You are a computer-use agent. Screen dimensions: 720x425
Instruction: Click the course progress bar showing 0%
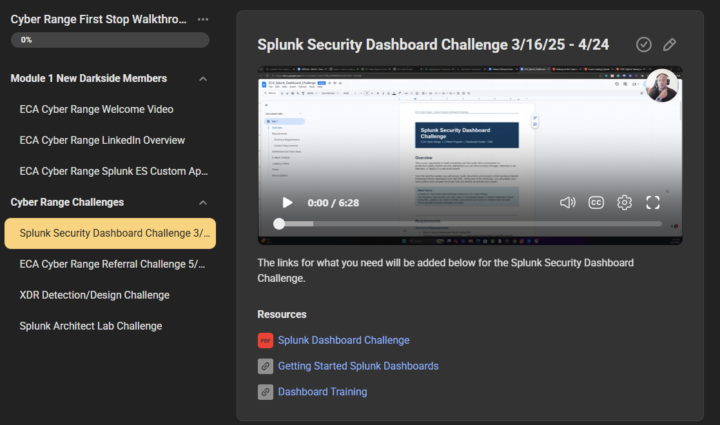110,40
